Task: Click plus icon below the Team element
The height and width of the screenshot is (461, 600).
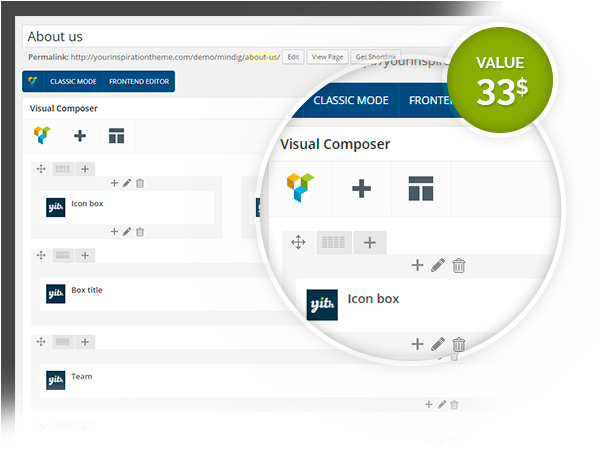Action: click(x=429, y=404)
